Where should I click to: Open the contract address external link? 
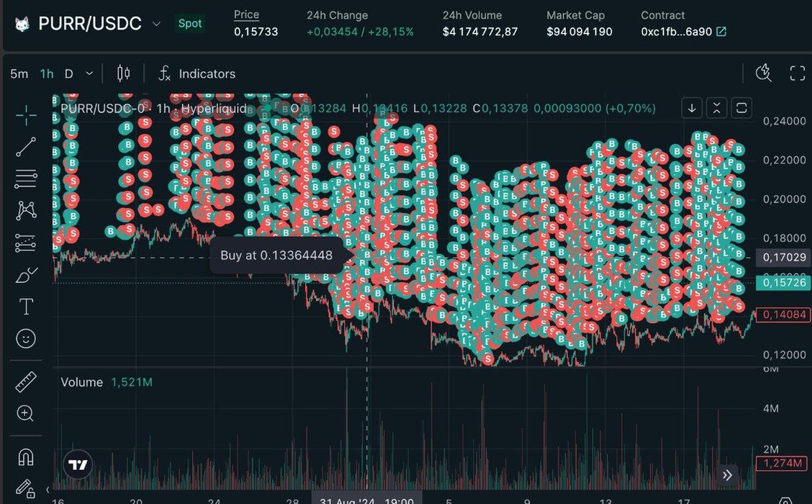[721, 32]
